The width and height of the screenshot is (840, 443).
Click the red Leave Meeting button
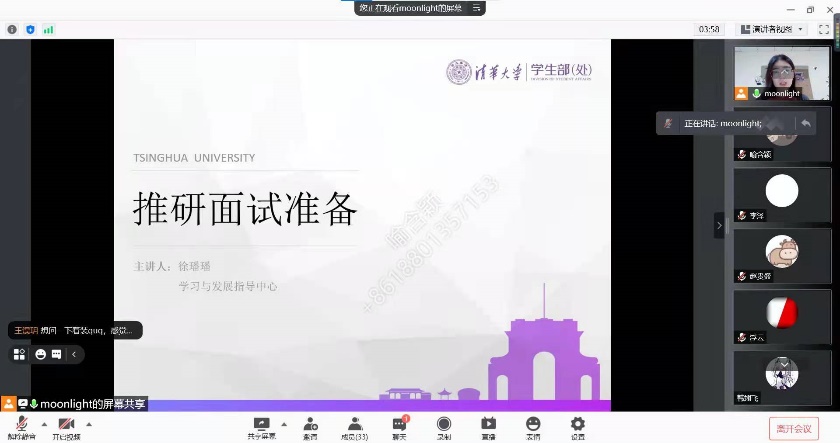coord(800,428)
